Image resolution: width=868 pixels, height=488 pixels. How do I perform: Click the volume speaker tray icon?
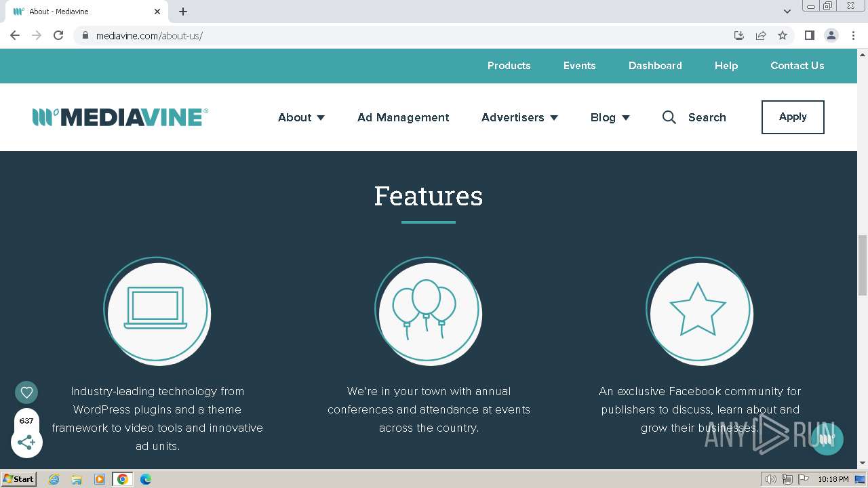tap(770, 479)
